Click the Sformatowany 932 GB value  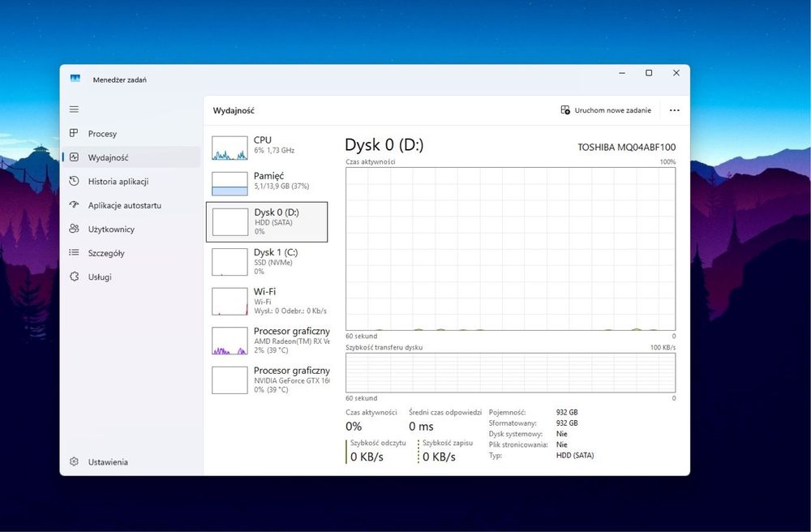(x=567, y=423)
